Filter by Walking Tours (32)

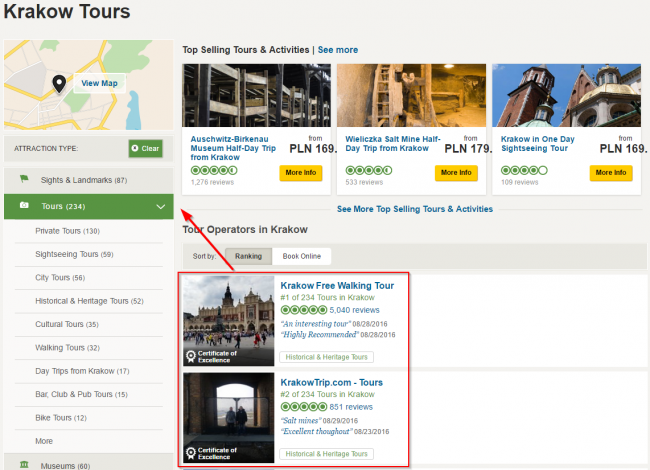point(68,348)
